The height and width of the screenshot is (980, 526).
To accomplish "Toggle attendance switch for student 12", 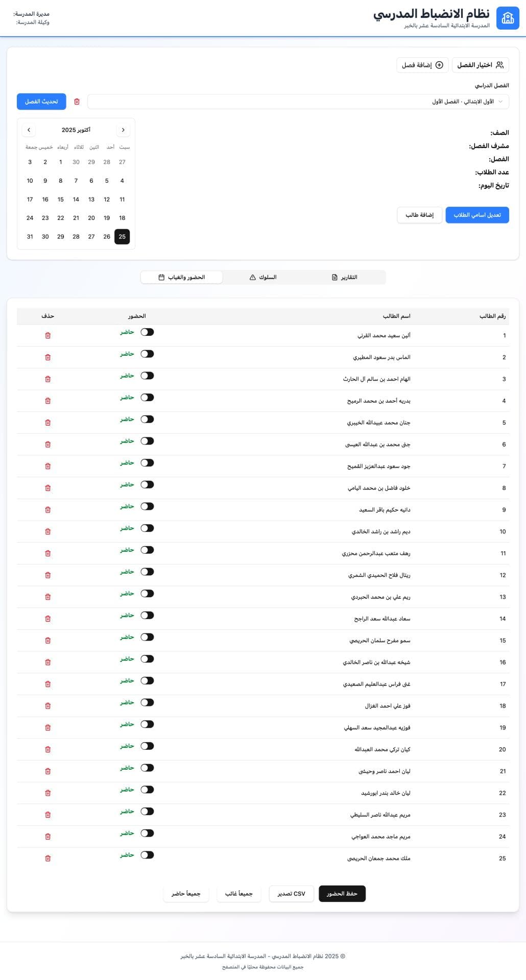I will tap(147, 572).
